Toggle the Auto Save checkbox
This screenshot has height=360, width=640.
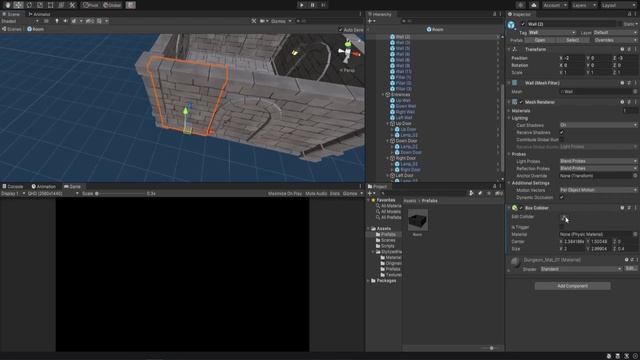pyautogui.click(x=340, y=30)
